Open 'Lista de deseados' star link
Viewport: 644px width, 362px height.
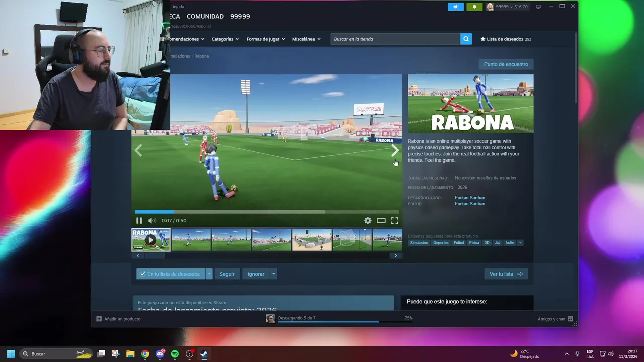[x=506, y=39]
